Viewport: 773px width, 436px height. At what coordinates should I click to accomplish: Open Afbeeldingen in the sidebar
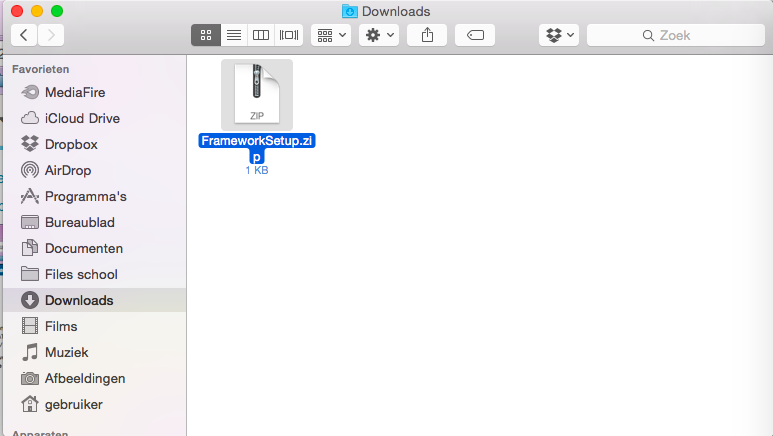click(95, 378)
